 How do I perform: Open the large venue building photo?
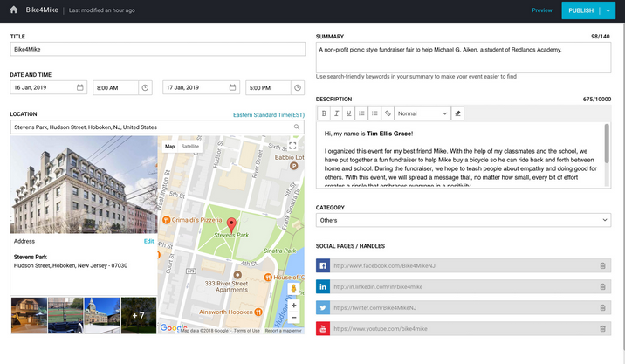84,184
